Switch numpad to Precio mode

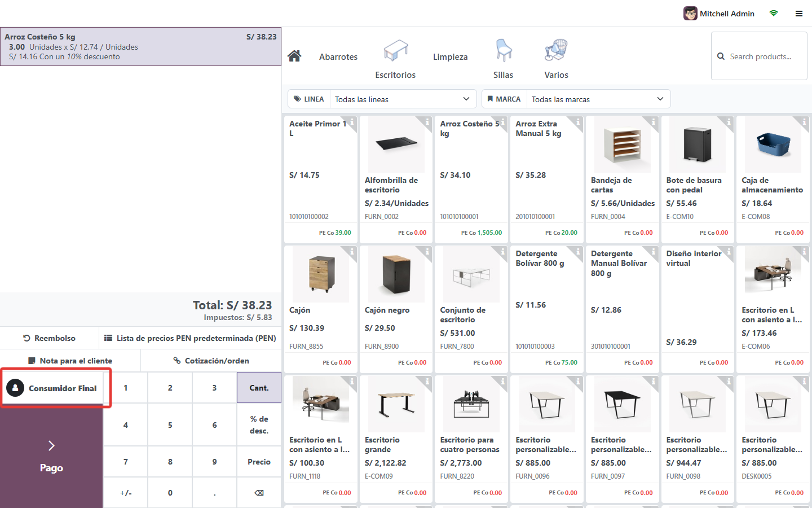tap(259, 462)
